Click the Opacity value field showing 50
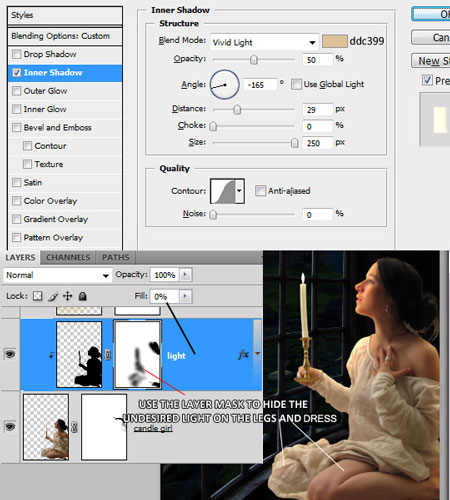 pos(318,60)
